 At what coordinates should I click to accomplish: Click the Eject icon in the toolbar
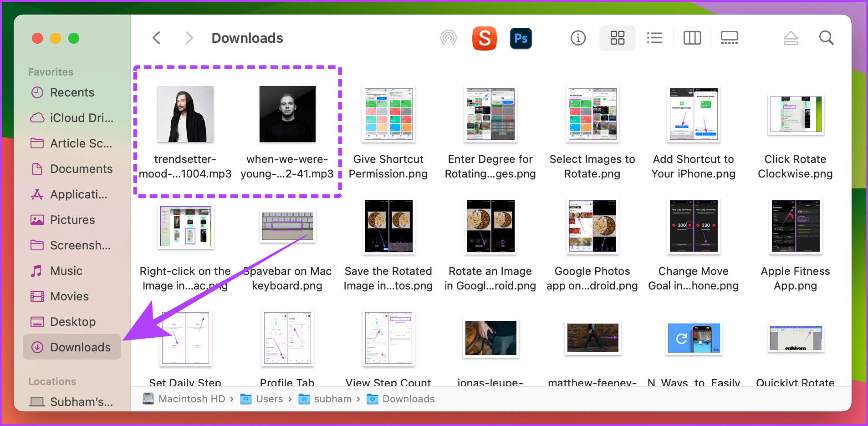[791, 38]
